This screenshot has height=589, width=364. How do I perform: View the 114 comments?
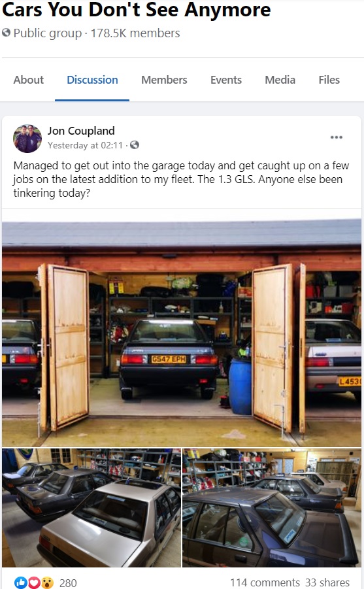[x=265, y=582]
